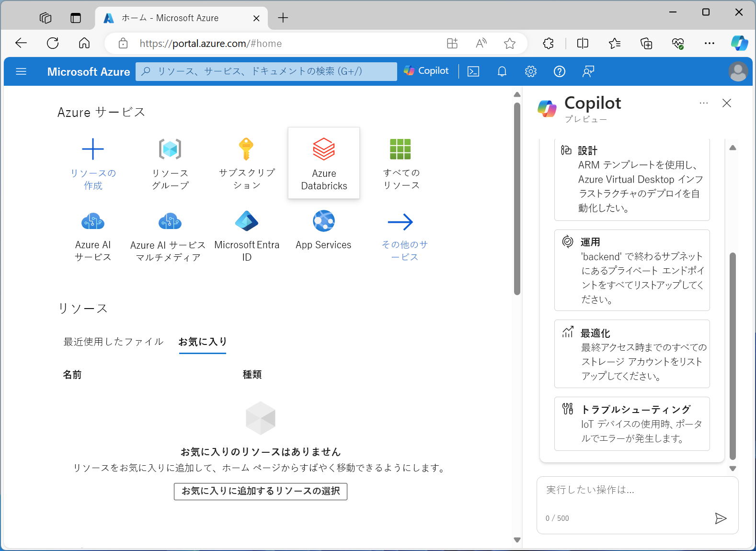Toggle the split screen icon
Viewport: 756px width, 551px height.
pos(583,44)
